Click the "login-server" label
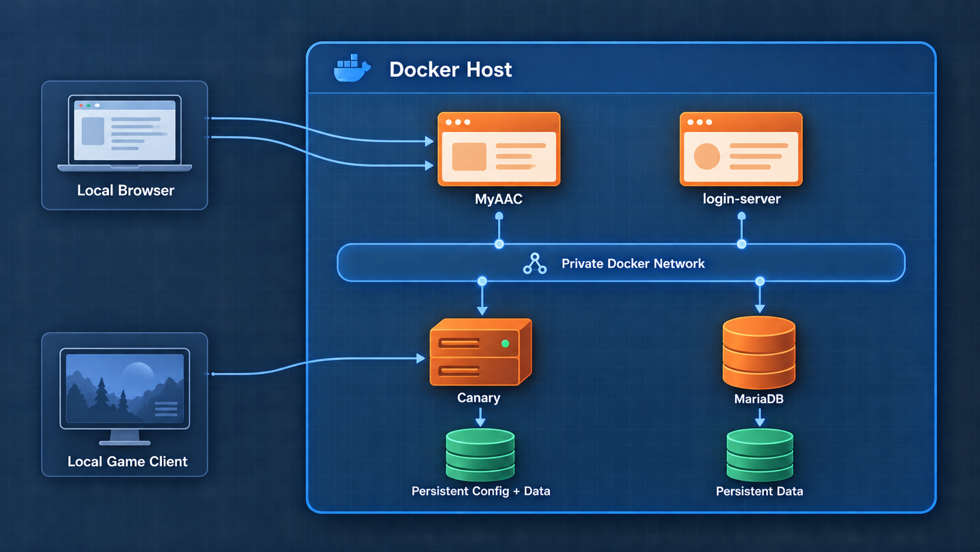980x552 pixels. (x=741, y=199)
